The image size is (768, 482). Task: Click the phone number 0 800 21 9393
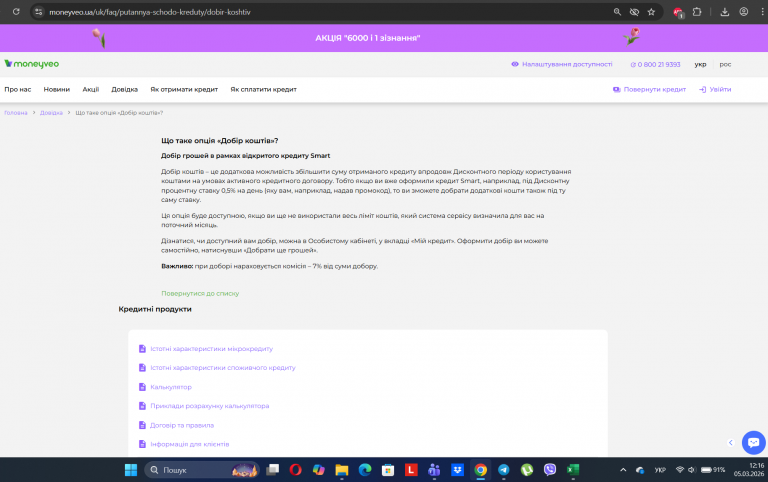[x=655, y=64]
